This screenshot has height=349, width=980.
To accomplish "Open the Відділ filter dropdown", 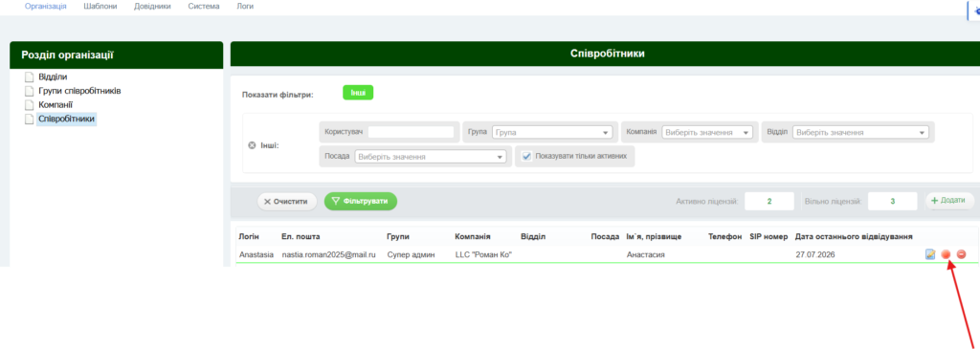I will point(860,133).
